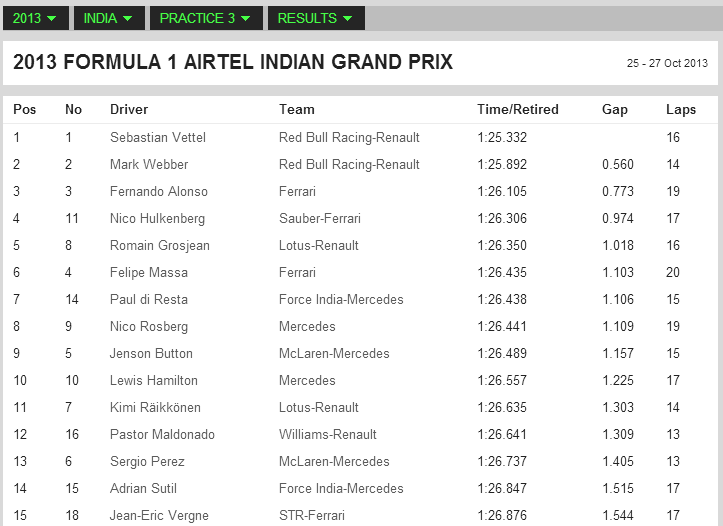This screenshot has height=526, width=723.
Task: Click the Indian Grand Prix page title
Action: 233,62
